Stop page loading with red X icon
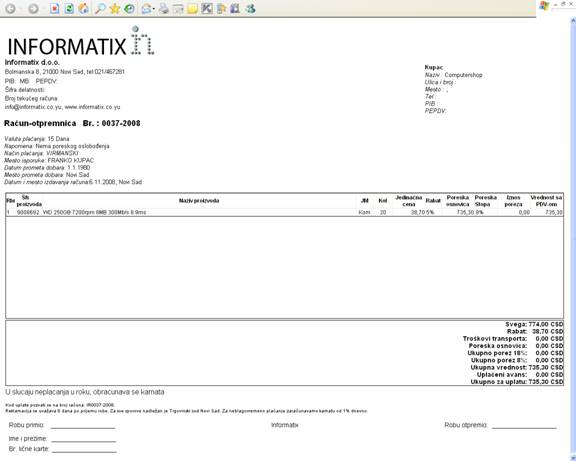The image size is (576, 461). (54, 8)
